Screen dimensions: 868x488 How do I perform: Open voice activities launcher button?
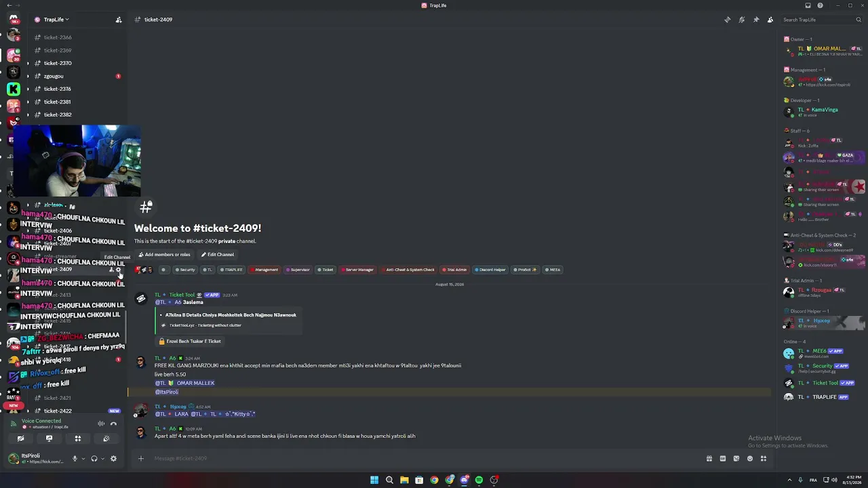77,439
